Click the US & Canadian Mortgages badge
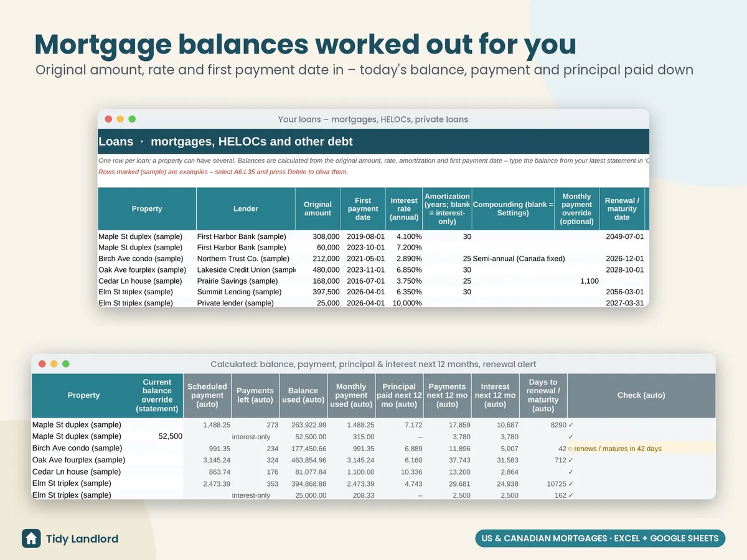The image size is (747, 560). [601, 538]
